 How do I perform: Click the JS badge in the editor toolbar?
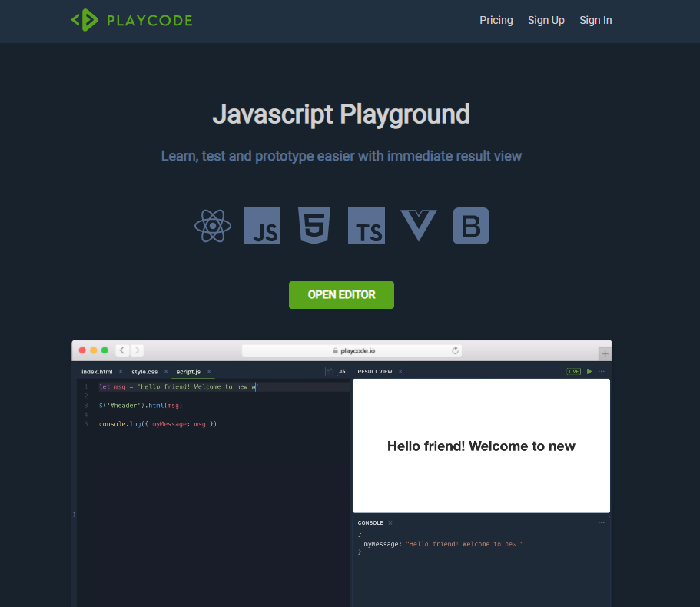point(340,371)
